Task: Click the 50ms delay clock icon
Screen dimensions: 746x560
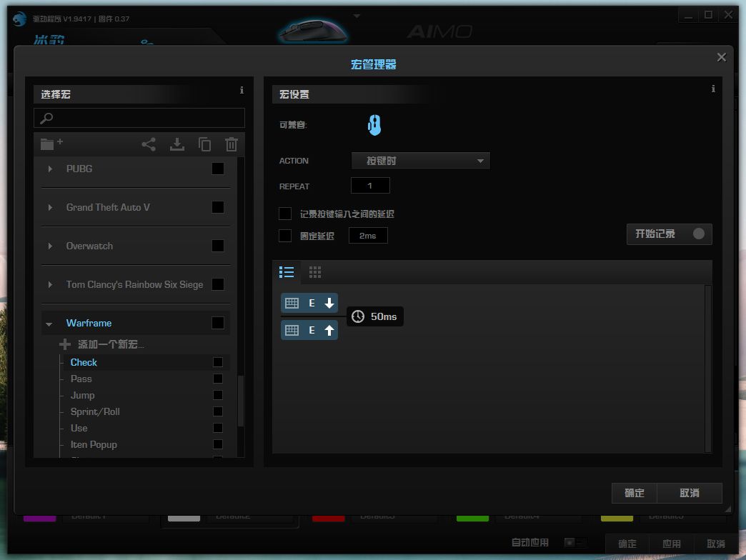Action: pyautogui.click(x=358, y=316)
